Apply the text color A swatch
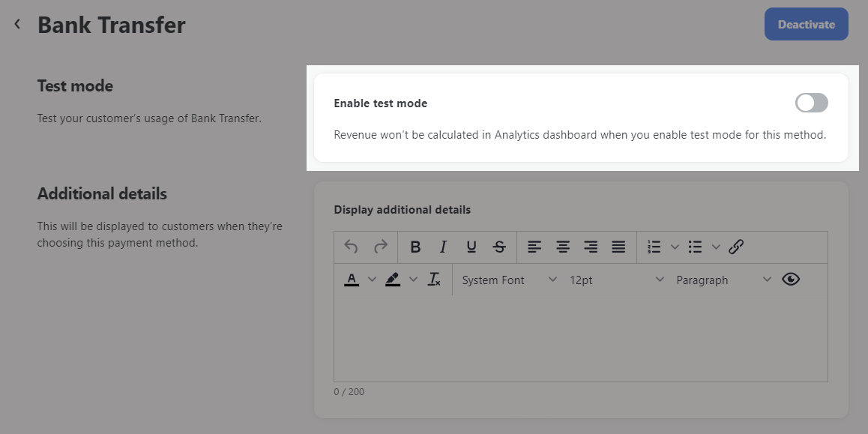This screenshot has width=868, height=434. tap(352, 280)
